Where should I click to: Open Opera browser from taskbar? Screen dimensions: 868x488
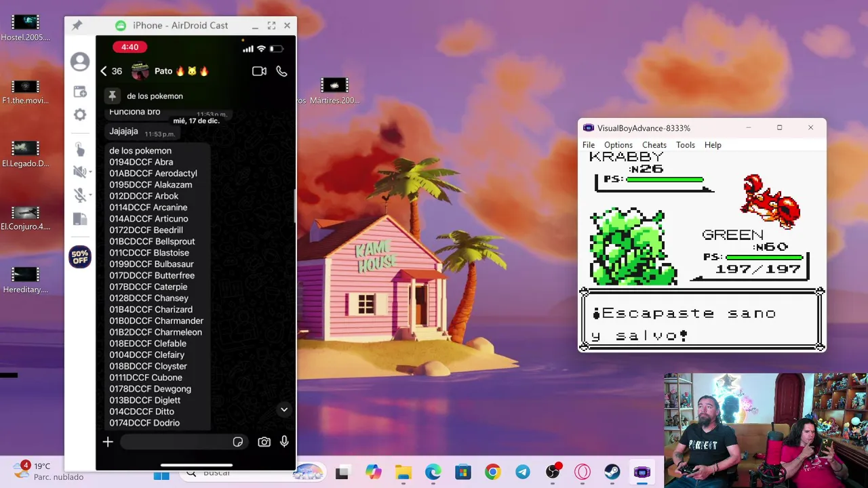583,472
